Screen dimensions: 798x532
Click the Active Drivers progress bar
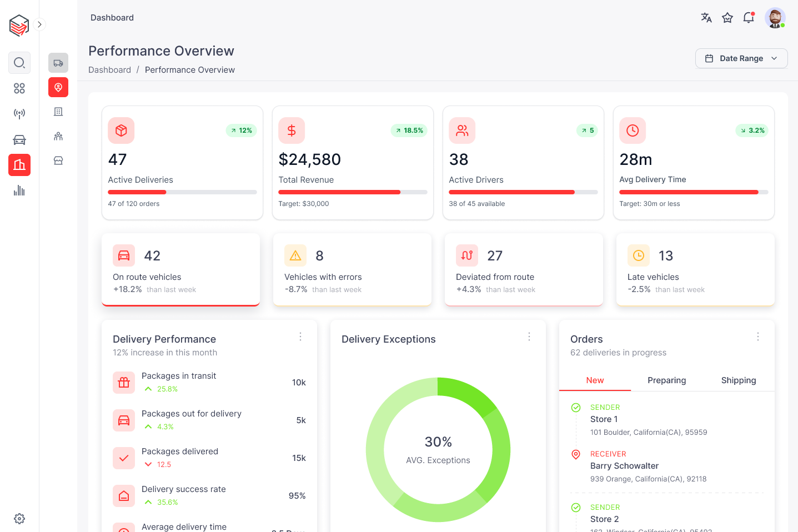[523, 192]
